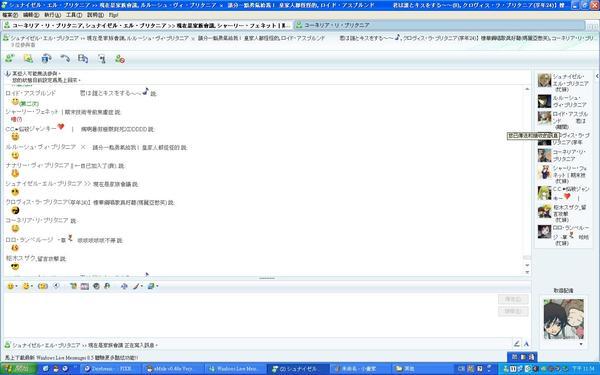600x375 pixels.
Task: Click クロヴィス・ラ・ブリタニア sender name in chat
Action: [x=37, y=202]
